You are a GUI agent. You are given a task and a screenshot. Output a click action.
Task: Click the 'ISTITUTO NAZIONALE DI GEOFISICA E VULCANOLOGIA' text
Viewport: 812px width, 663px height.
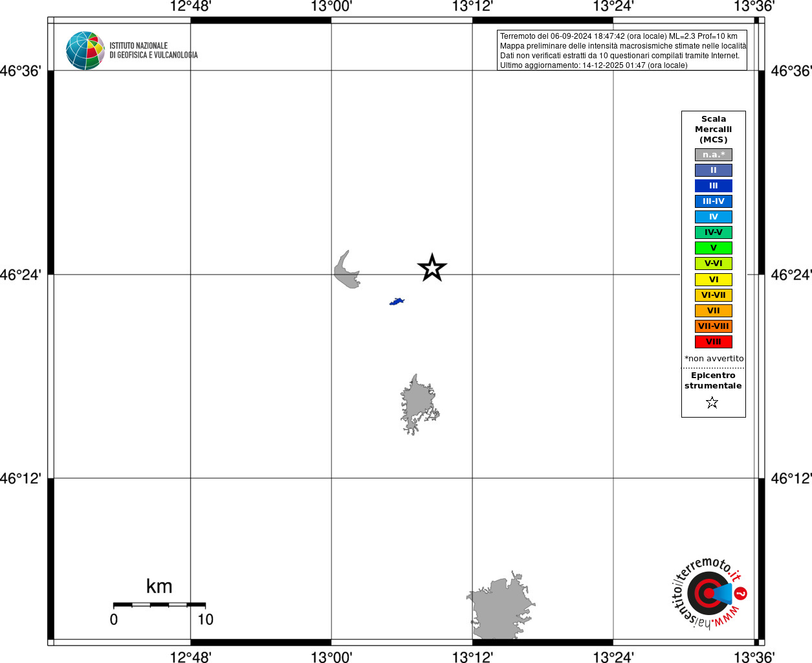153,51
